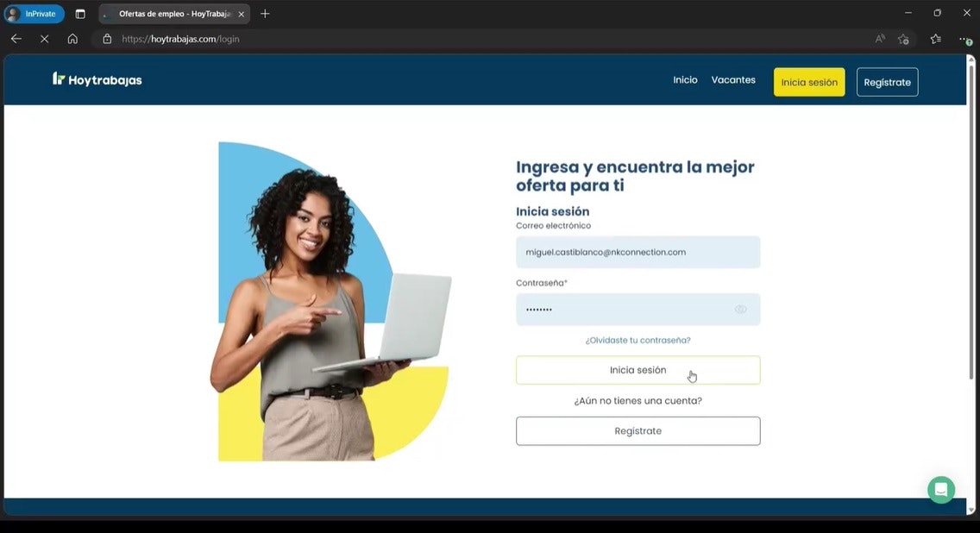Click the site security lock icon

coord(106,39)
